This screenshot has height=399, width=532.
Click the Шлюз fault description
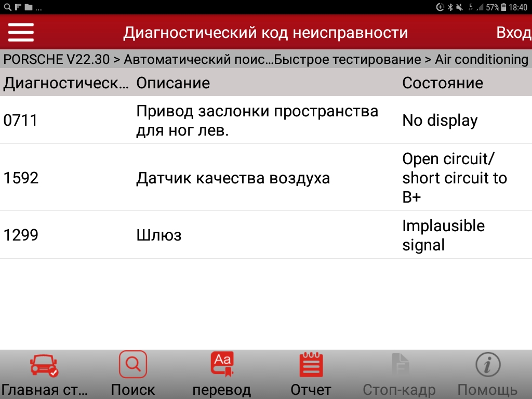point(158,235)
